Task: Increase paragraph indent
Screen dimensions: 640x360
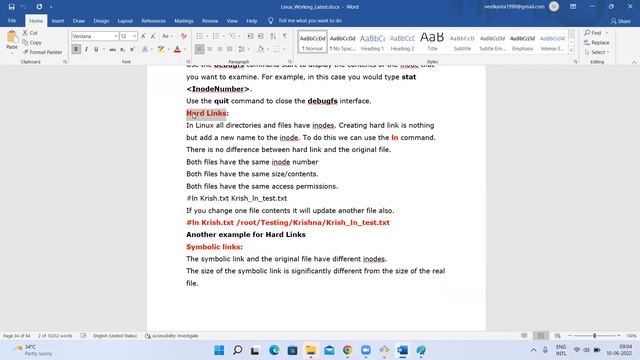Action: point(260,36)
